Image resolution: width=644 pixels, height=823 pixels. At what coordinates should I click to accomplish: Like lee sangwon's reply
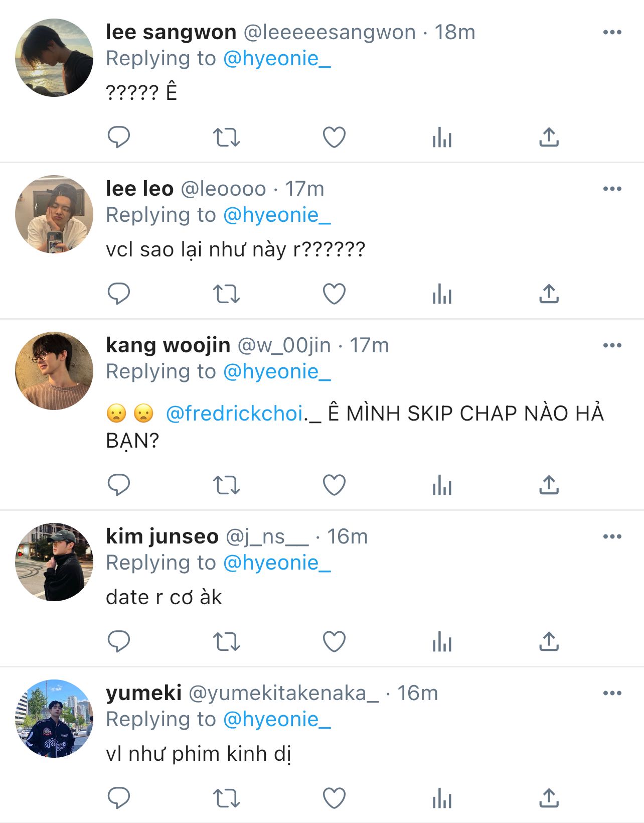(334, 137)
